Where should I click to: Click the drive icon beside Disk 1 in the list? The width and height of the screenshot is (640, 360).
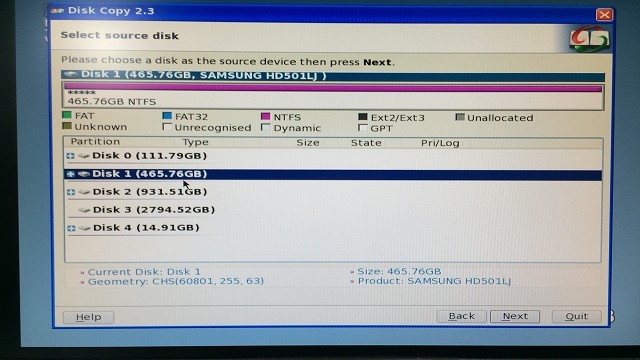tap(84, 174)
